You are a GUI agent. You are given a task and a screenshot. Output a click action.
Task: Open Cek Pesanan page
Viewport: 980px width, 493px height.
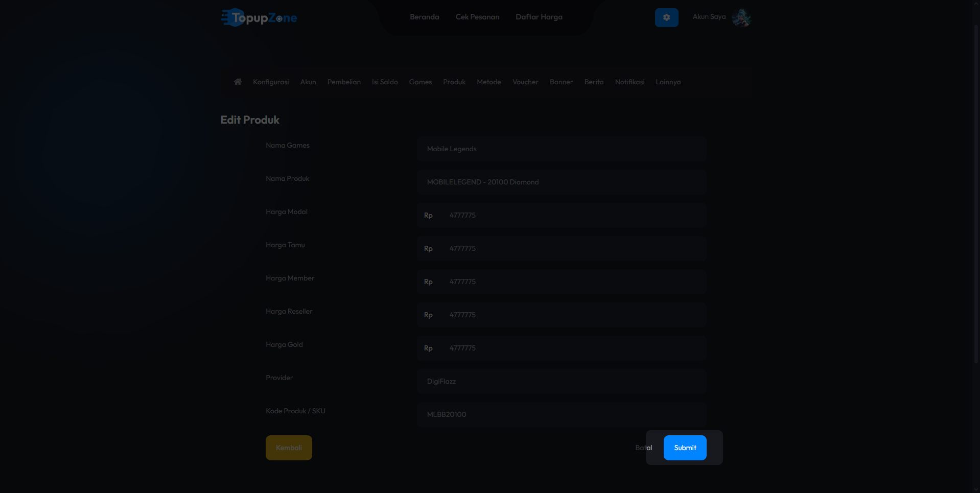pyautogui.click(x=477, y=17)
